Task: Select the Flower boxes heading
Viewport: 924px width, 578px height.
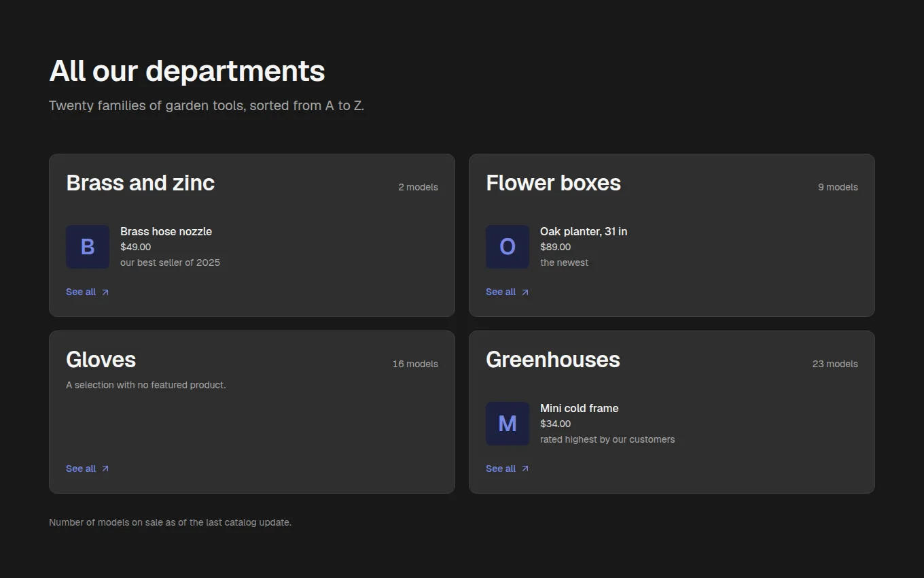Action: tap(554, 183)
